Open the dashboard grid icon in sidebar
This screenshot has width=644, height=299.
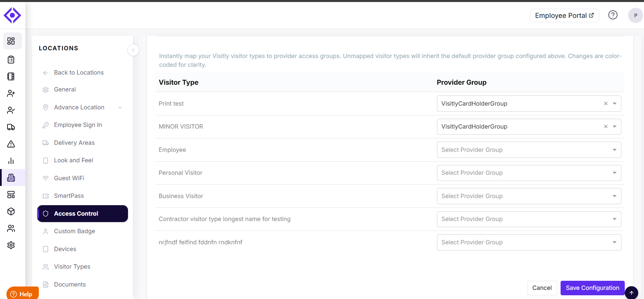11,41
